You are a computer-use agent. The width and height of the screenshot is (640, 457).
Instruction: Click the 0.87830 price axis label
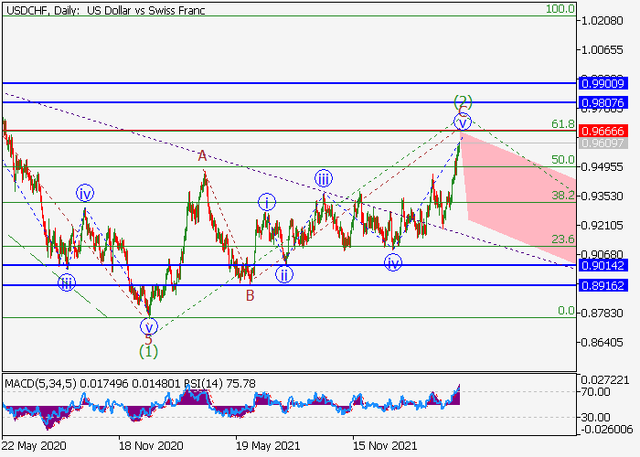(x=602, y=313)
